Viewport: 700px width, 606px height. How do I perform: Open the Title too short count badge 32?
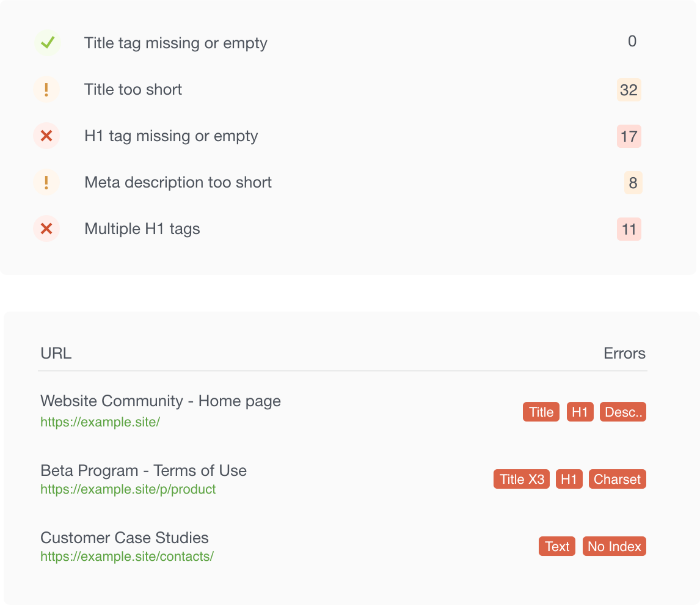point(629,90)
